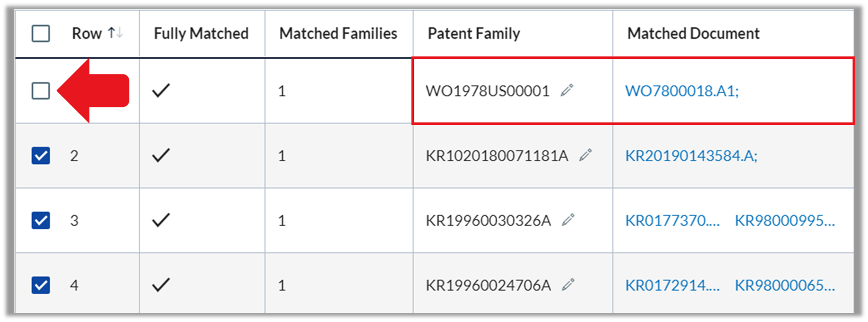Click Fully Matched checkmark in row 4
This screenshot has width=868, height=322.
(x=161, y=285)
